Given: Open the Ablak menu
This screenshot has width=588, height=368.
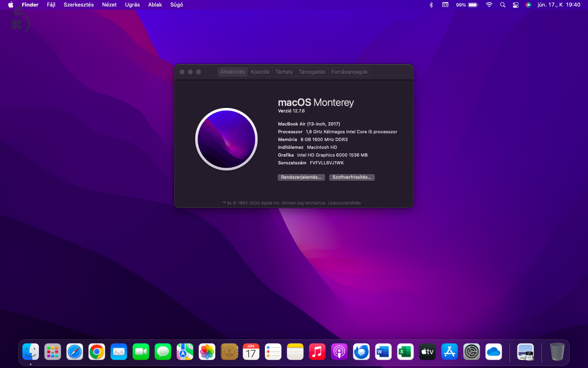Looking at the screenshot, I should (155, 5).
